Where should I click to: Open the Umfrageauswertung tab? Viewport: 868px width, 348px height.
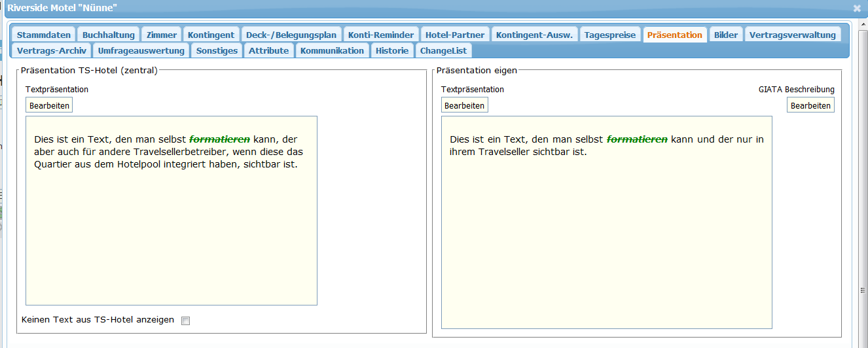pyautogui.click(x=141, y=50)
